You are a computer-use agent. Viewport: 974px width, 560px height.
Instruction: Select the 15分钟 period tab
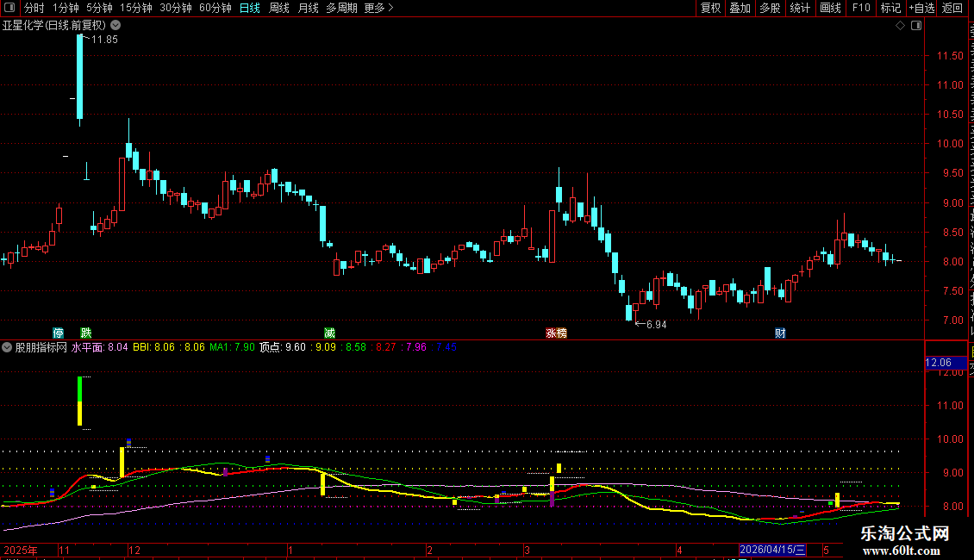[136, 8]
